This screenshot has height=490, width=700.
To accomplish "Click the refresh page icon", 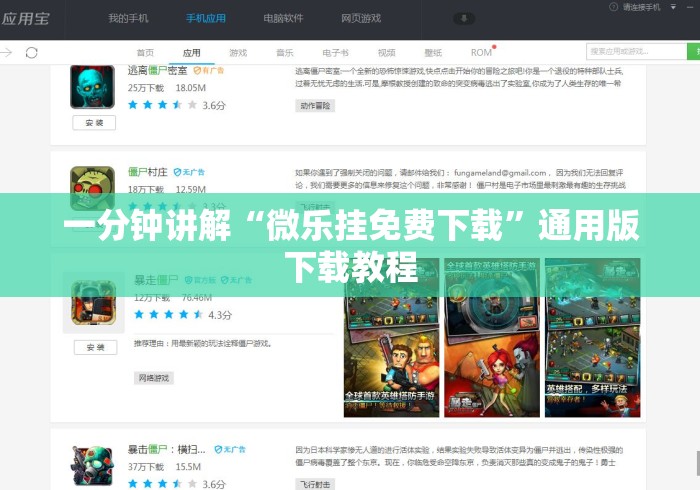I will (32, 53).
